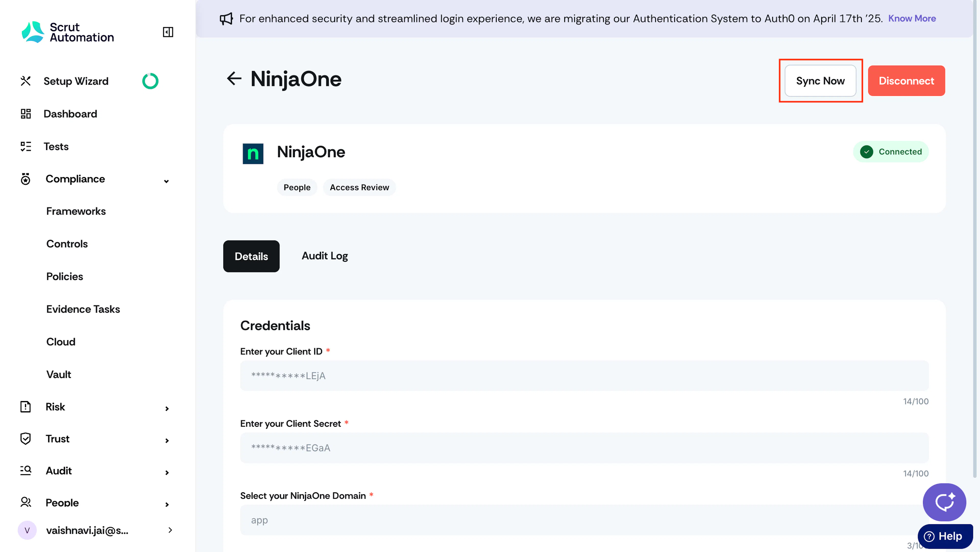This screenshot has width=980, height=552.
Task: Open the NinjaOne Domain select field
Action: [x=584, y=520]
